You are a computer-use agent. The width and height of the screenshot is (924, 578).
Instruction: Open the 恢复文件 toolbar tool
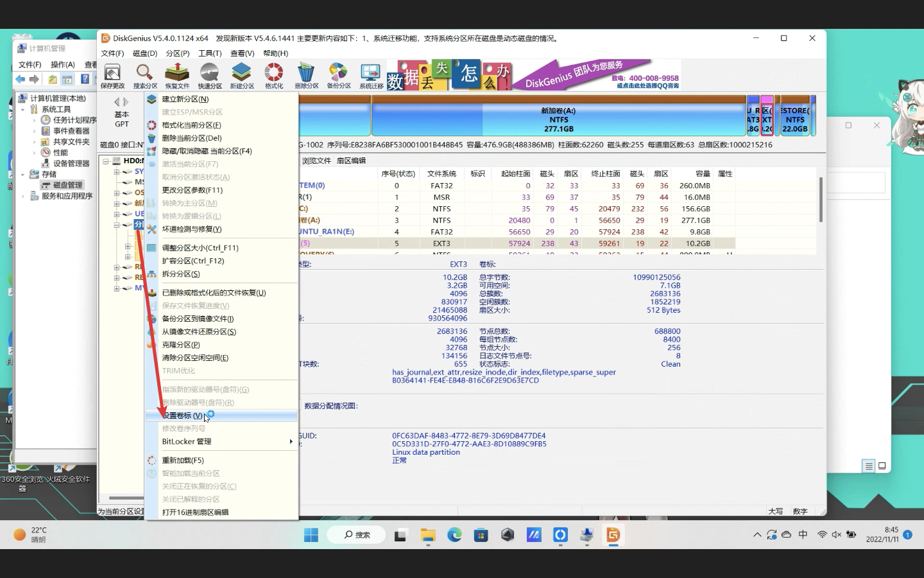click(177, 76)
